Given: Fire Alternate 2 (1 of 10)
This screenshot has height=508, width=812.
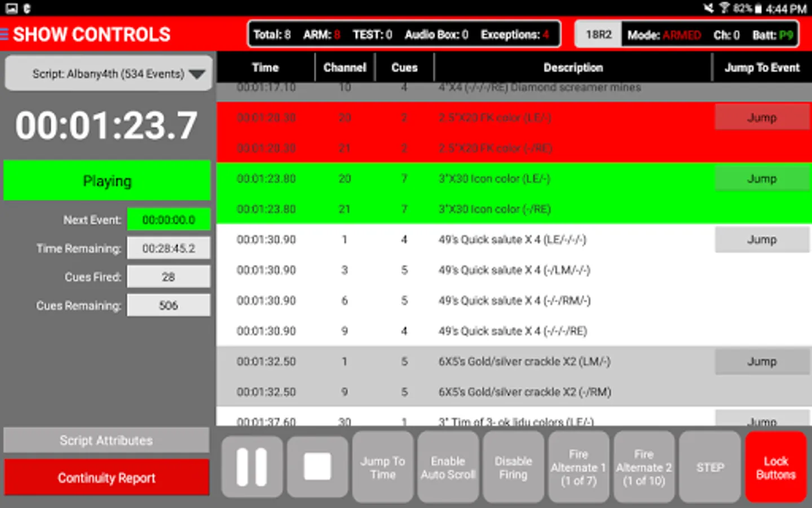Looking at the screenshot, I should [644, 467].
